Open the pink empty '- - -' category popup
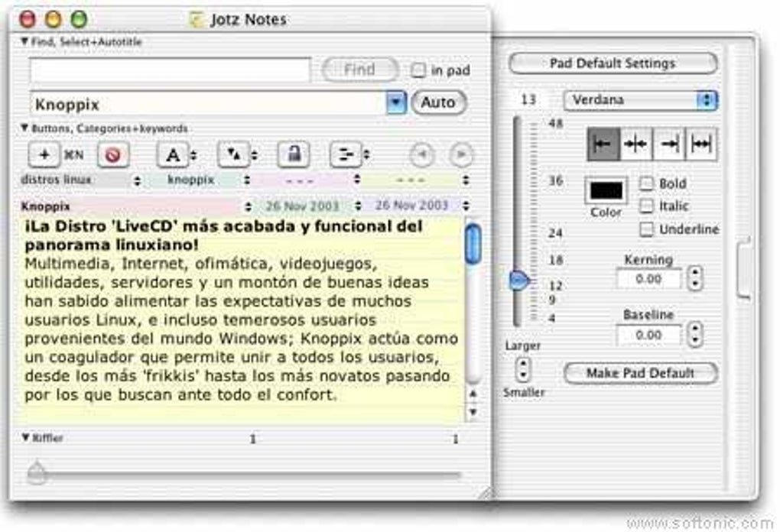The width and height of the screenshot is (780, 532). pyautogui.click(x=307, y=180)
